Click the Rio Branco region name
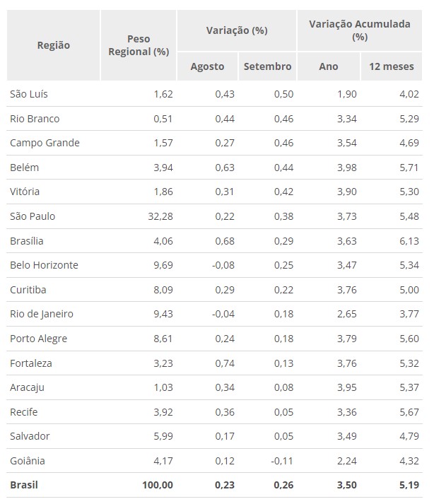 35,118
